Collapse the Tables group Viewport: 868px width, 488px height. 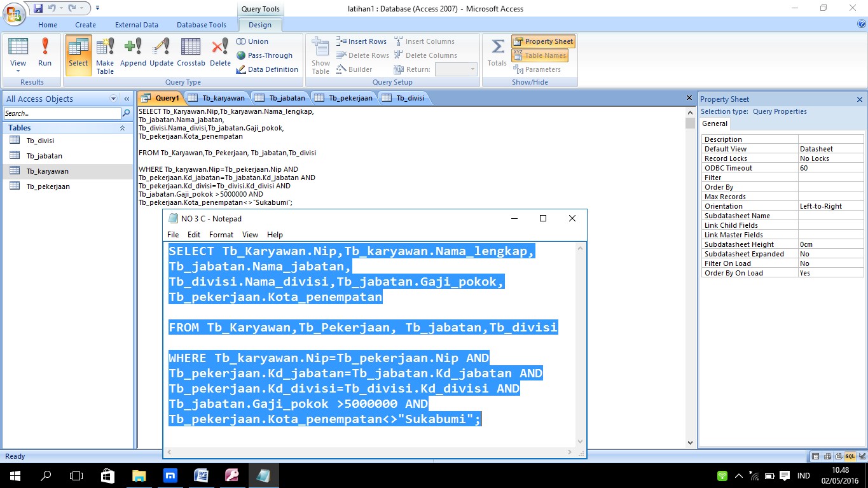pos(123,128)
